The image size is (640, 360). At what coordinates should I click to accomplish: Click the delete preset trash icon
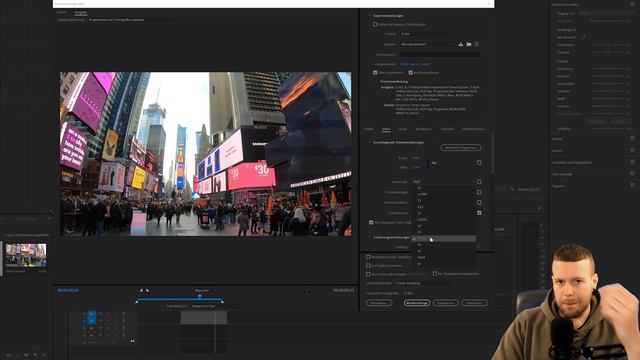point(476,44)
